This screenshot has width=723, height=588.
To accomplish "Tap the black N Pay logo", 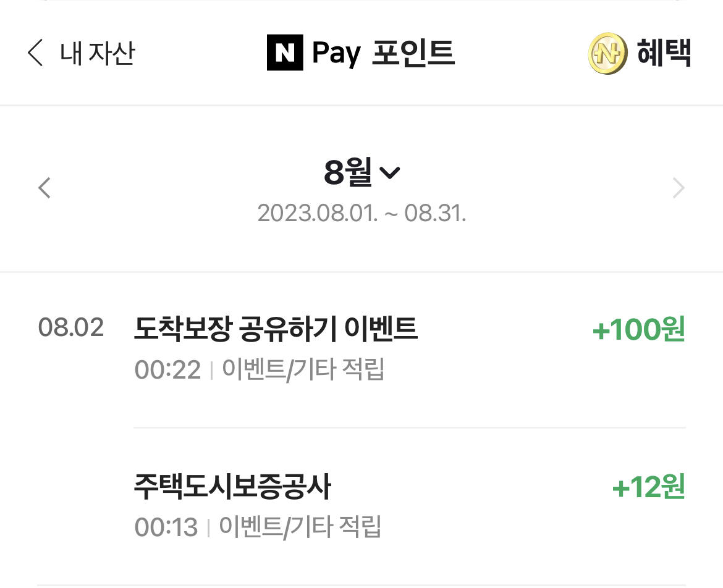I will 285,52.
